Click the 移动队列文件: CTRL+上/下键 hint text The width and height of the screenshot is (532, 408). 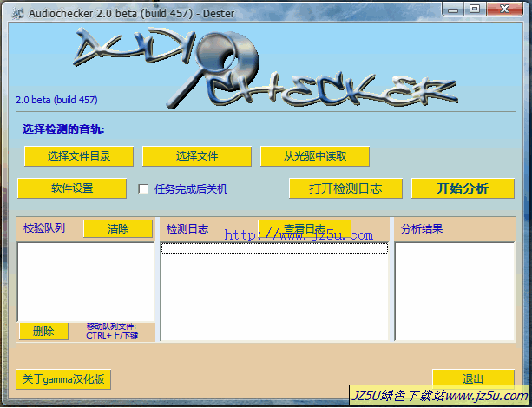click(x=112, y=332)
